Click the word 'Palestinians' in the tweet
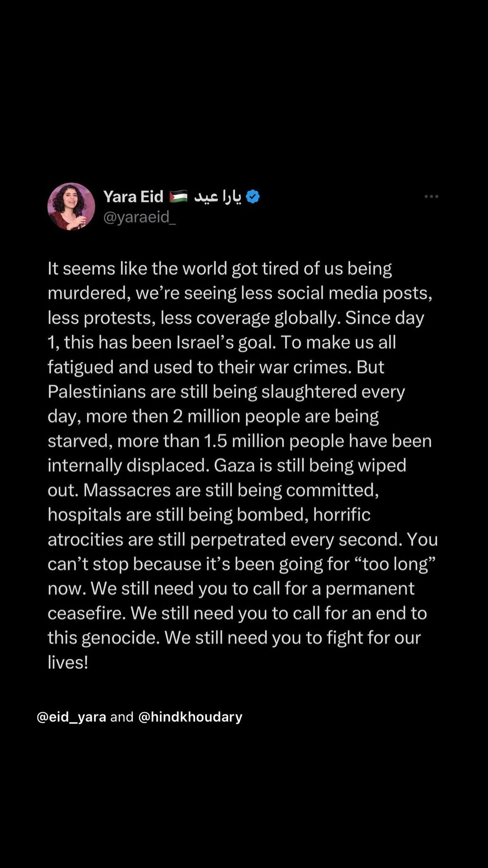488x868 pixels. click(x=97, y=392)
